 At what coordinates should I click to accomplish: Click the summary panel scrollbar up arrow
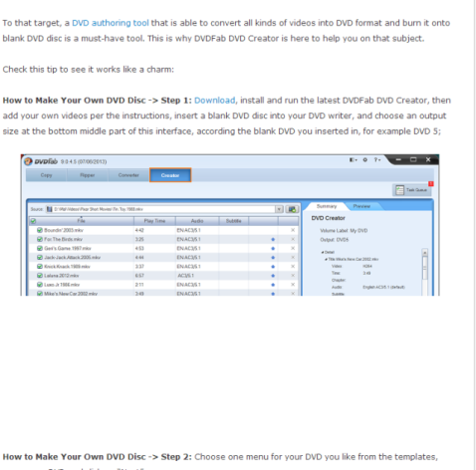click(x=424, y=253)
